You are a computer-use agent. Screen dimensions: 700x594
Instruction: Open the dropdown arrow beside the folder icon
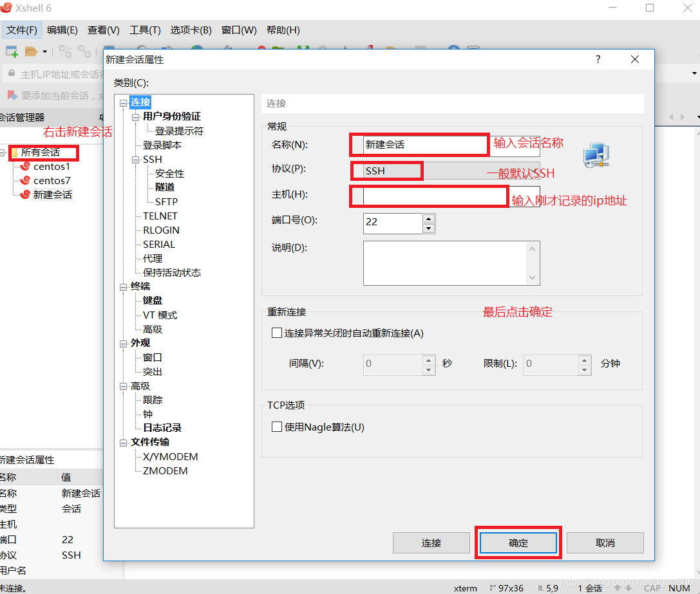pos(44,51)
